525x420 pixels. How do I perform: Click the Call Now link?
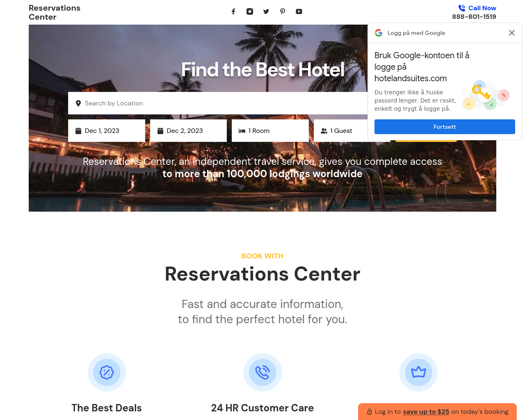(482, 8)
